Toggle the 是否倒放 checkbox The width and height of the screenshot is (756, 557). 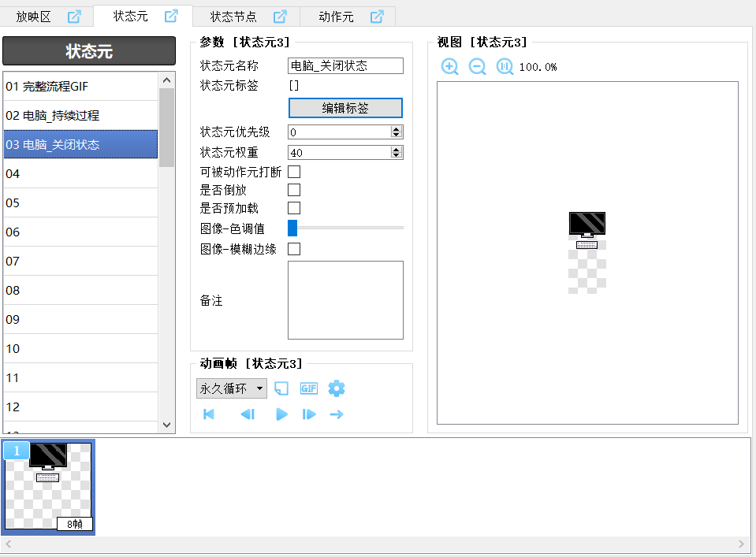tap(294, 190)
